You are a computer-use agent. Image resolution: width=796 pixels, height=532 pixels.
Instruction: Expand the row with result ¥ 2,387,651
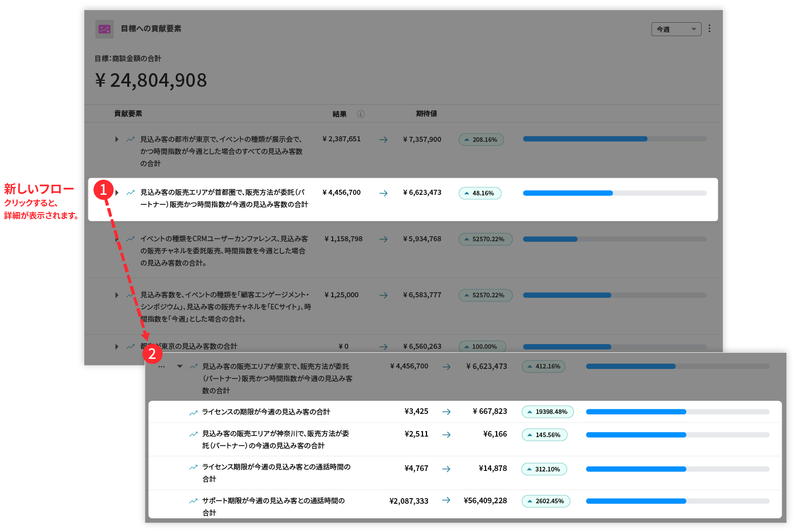click(117, 139)
